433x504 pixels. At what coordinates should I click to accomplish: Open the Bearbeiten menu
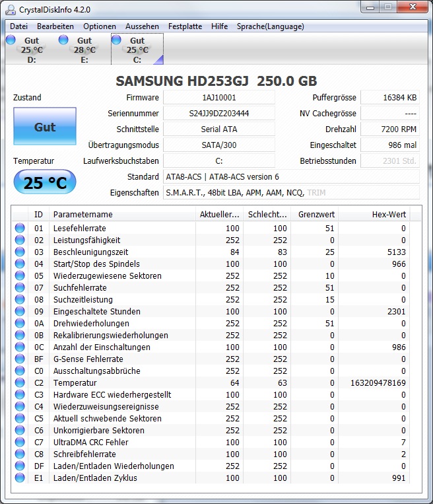[55, 26]
